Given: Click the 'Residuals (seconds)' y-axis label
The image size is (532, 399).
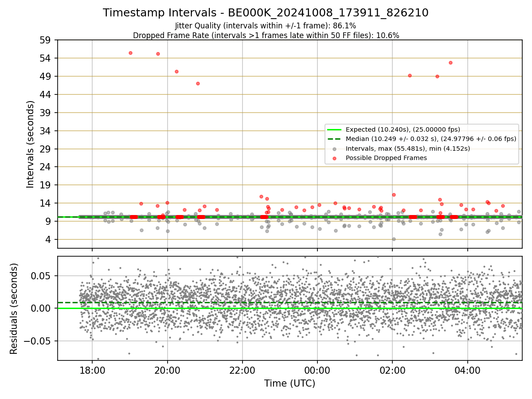Looking at the screenshot, I should pos(14,309).
